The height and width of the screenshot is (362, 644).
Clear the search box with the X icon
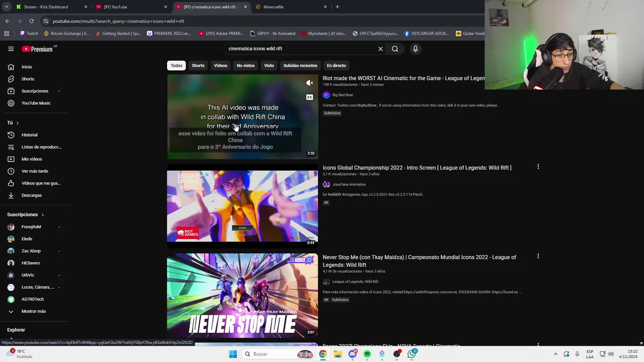pyautogui.click(x=380, y=49)
